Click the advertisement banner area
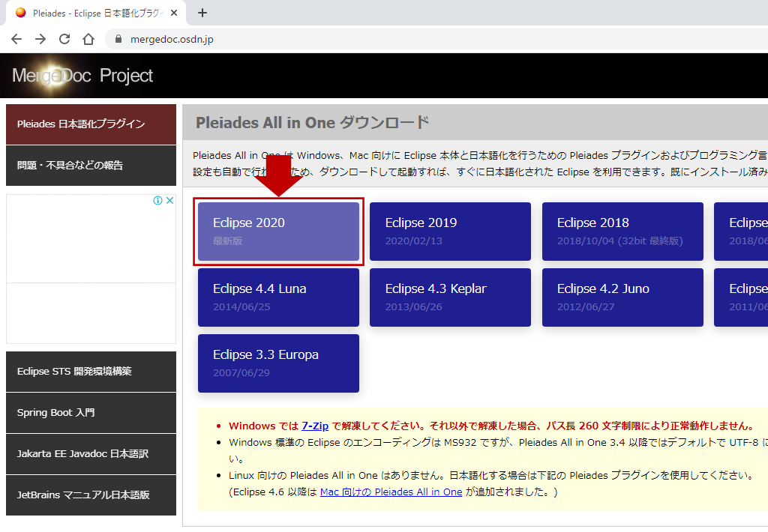 coord(91,269)
